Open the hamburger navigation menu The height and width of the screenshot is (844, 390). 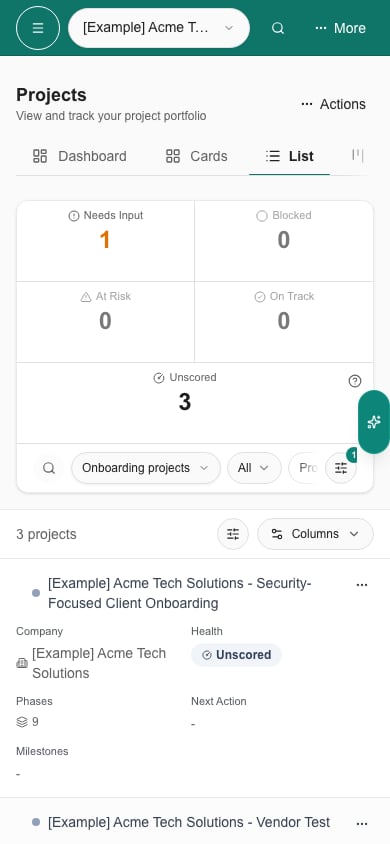(x=38, y=28)
